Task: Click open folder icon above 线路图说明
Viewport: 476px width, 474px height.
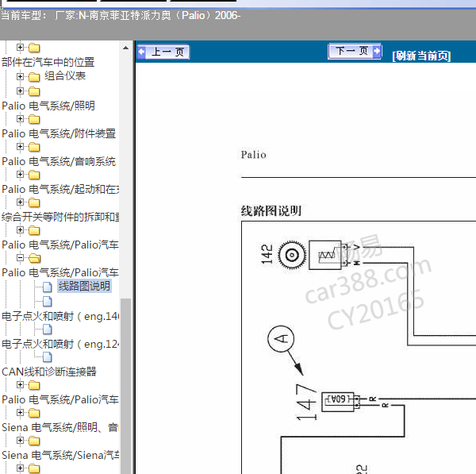Action: click(x=35, y=258)
